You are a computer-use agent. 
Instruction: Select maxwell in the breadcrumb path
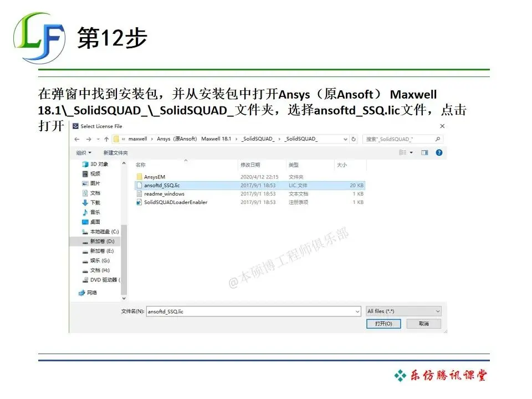[x=138, y=139]
